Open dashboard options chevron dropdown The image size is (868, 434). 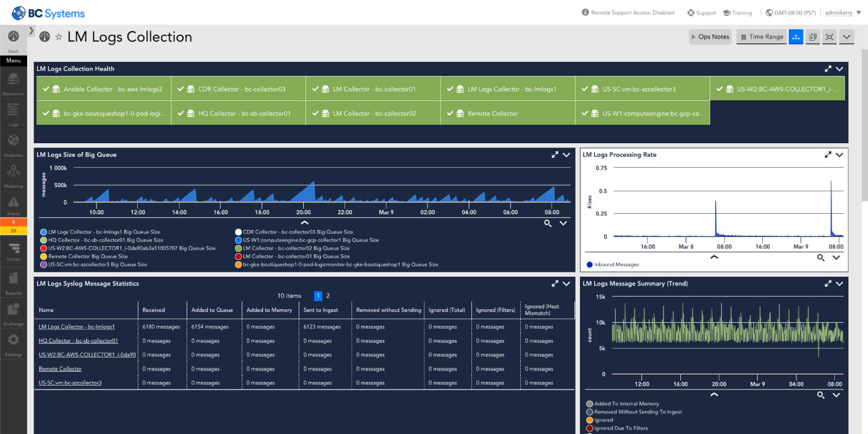tap(846, 37)
